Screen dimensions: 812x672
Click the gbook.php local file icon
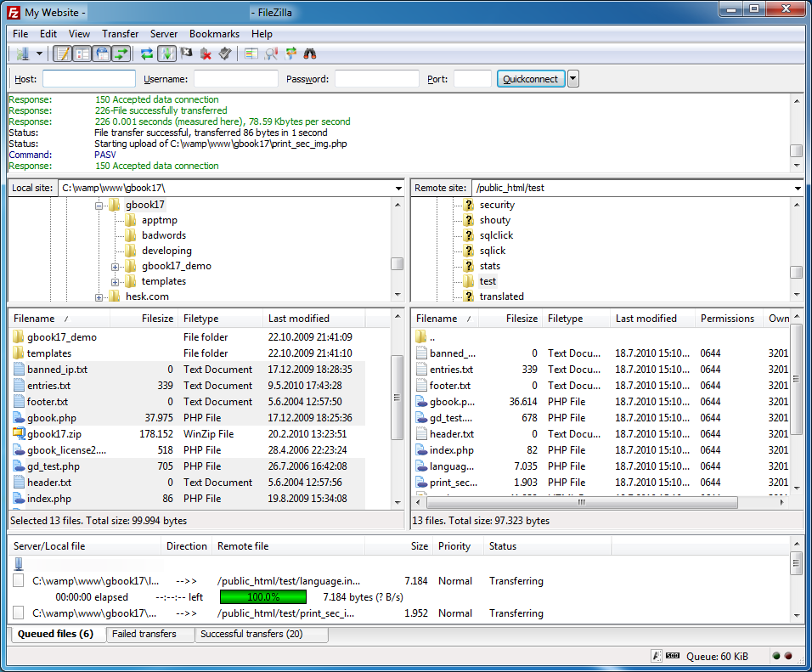tap(19, 418)
